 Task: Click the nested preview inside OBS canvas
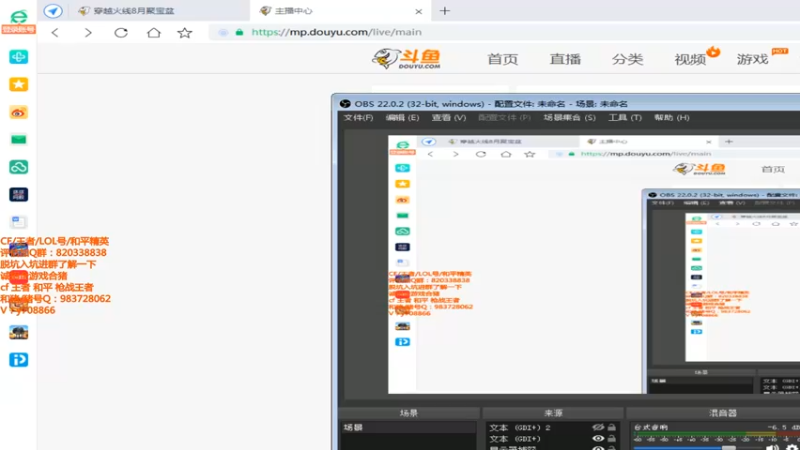(594, 264)
